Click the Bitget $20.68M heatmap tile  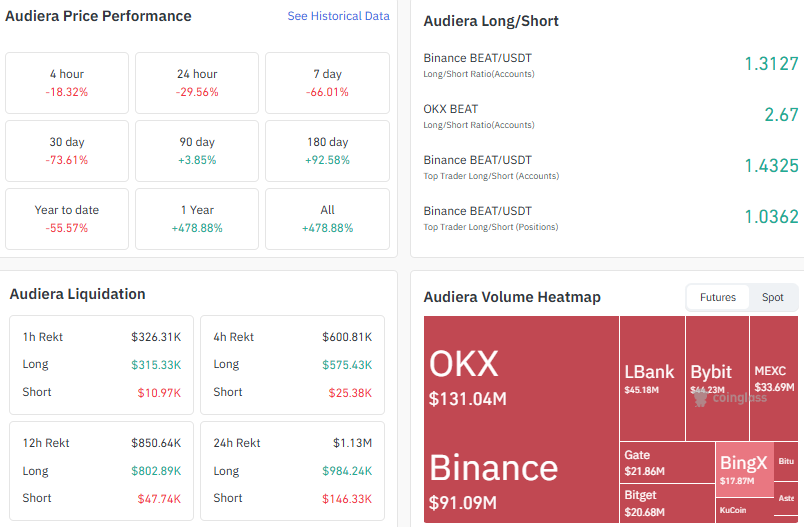667,503
